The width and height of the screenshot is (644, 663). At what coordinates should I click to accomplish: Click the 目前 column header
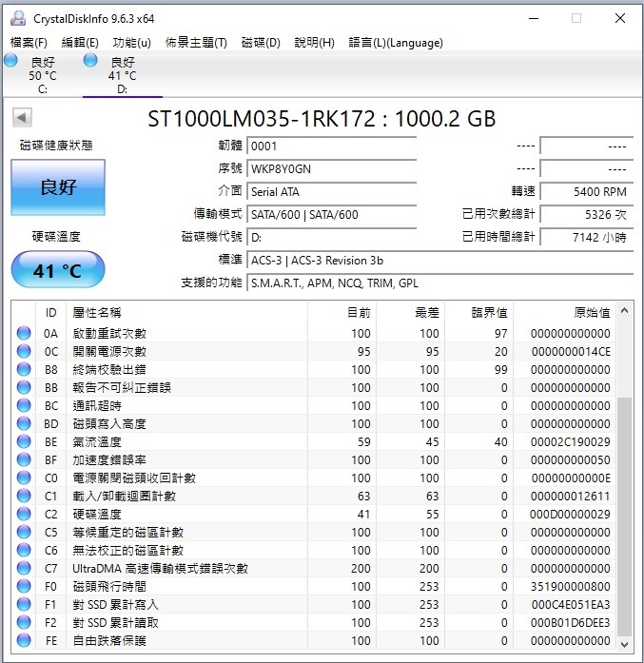pyautogui.click(x=342, y=313)
